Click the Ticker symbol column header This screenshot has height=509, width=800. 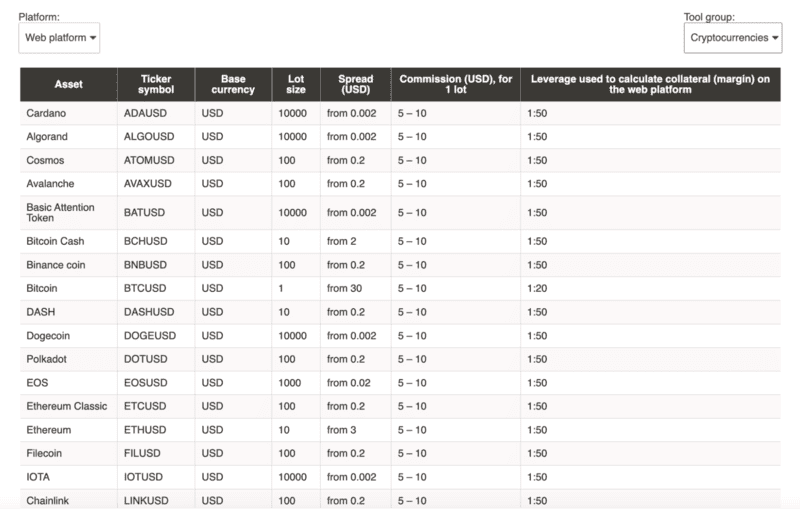point(156,85)
